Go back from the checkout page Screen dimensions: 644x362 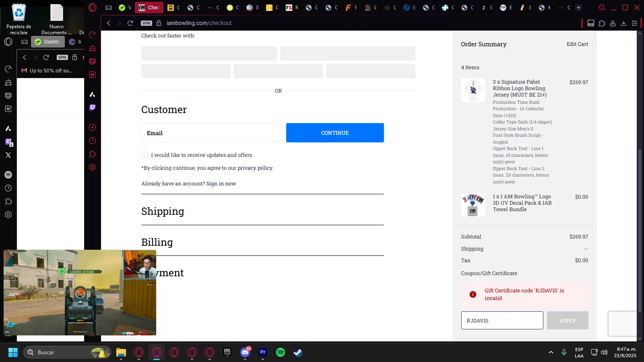109,23
